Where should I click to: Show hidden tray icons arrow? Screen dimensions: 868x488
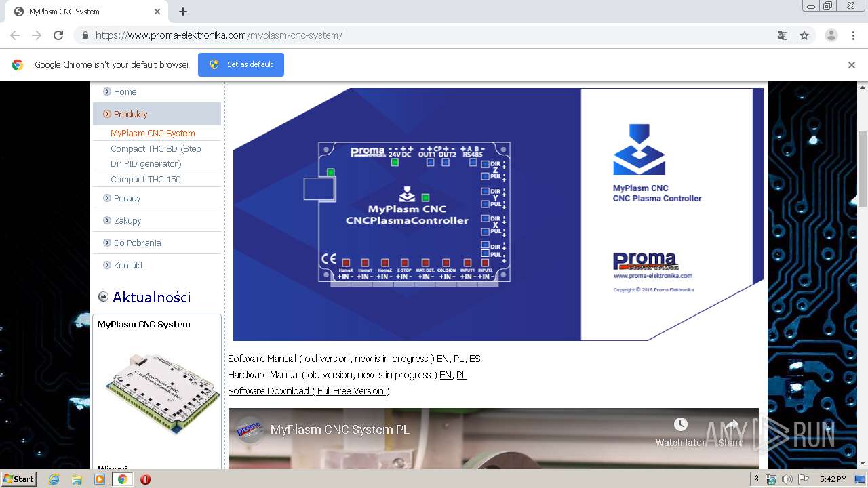pyautogui.click(x=757, y=479)
